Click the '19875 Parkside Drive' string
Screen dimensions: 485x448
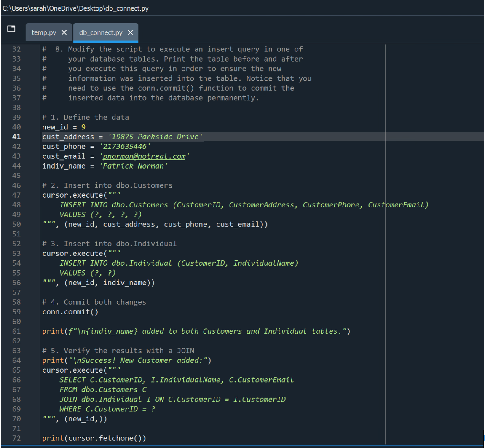(x=155, y=137)
